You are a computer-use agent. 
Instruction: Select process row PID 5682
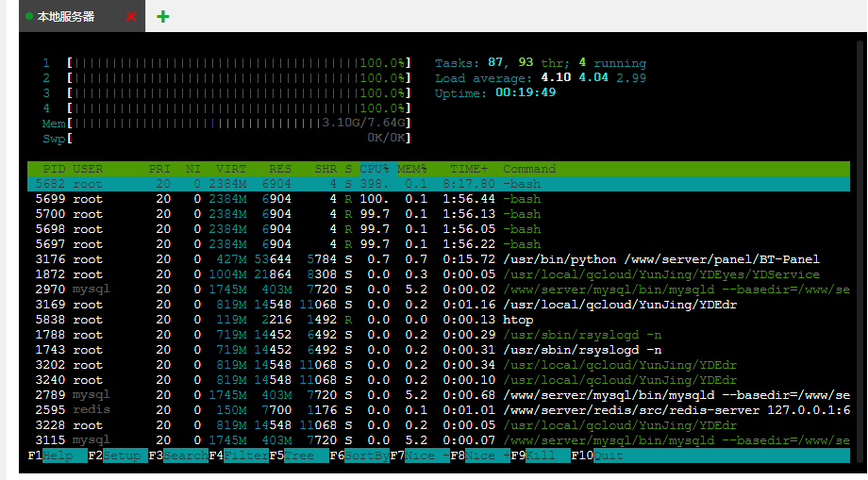[439, 184]
